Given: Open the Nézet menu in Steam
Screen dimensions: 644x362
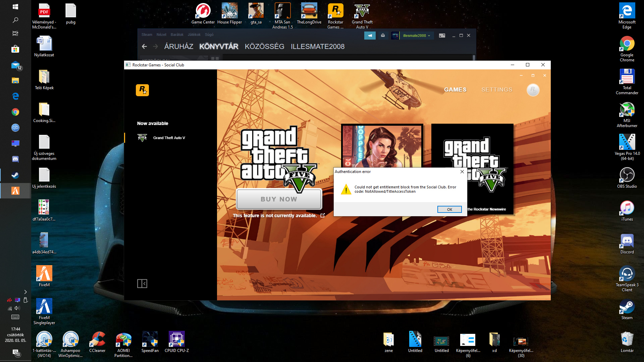Looking at the screenshot, I should point(161,35).
